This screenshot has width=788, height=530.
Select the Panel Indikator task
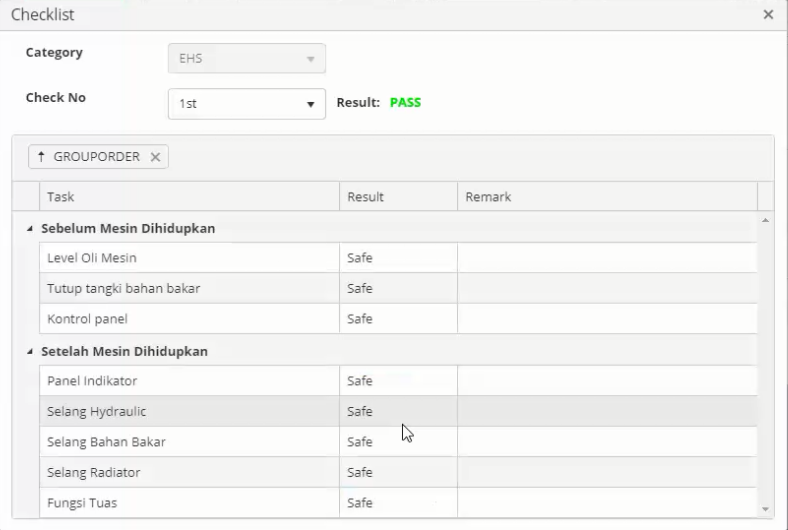pyautogui.click(x=92, y=381)
